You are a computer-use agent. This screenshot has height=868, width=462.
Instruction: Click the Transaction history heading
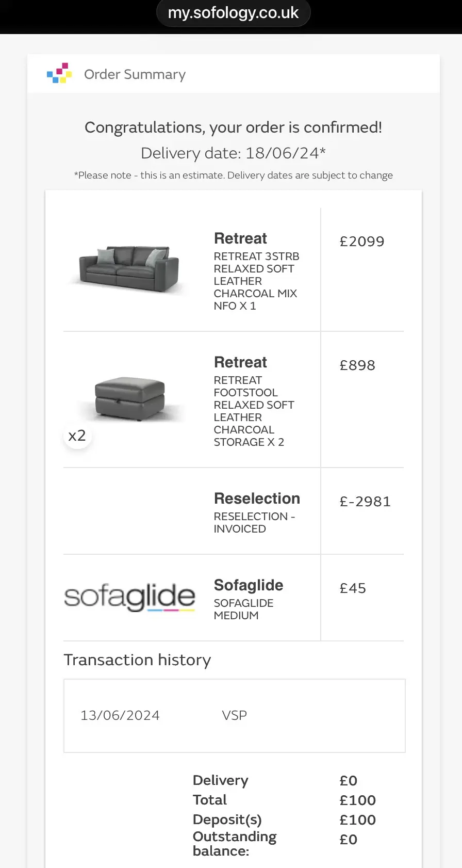(x=137, y=660)
